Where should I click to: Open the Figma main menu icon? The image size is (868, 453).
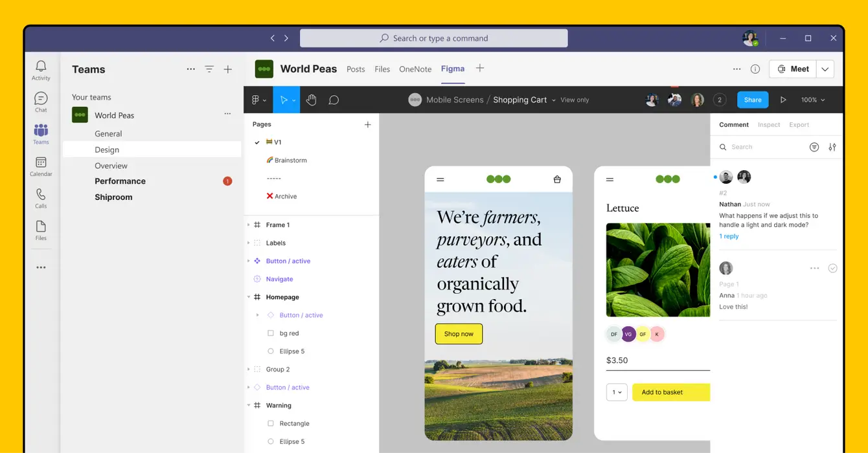(x=257, y=100)
